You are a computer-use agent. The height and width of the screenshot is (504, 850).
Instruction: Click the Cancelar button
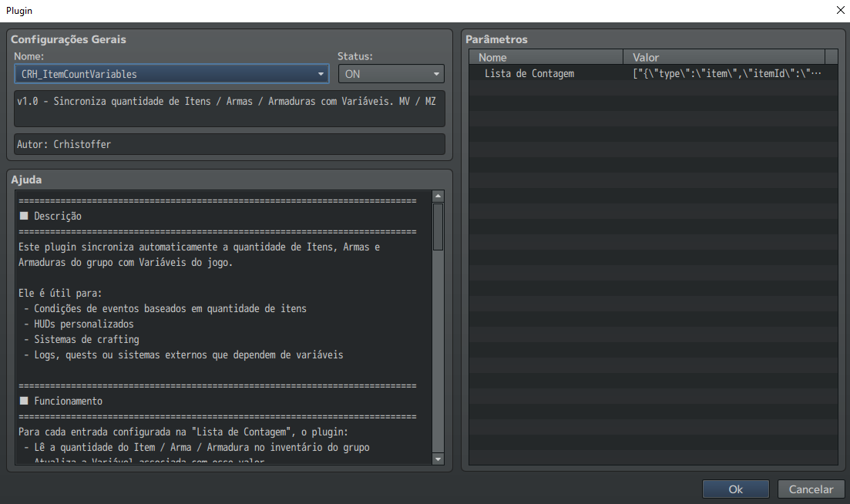811,489
